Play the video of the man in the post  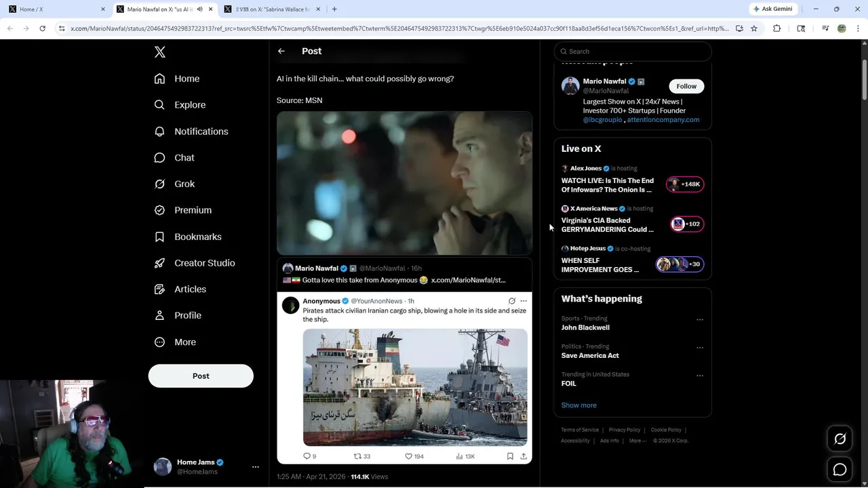point(404,183)
